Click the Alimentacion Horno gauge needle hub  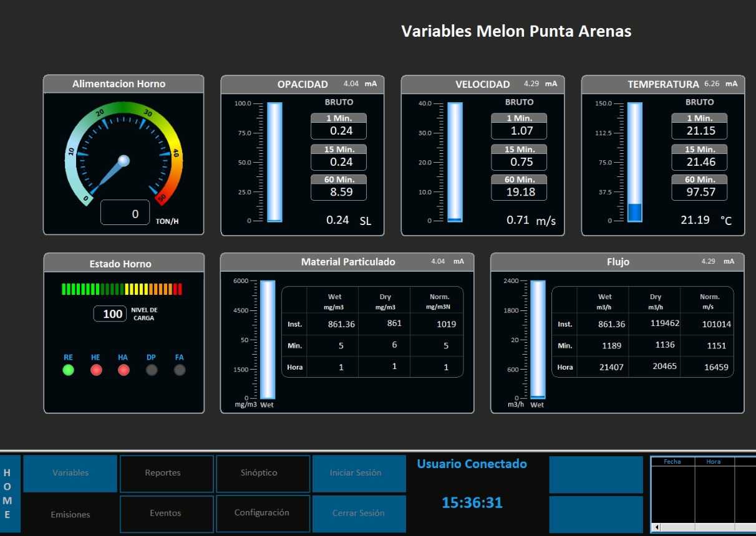point(124,161)
